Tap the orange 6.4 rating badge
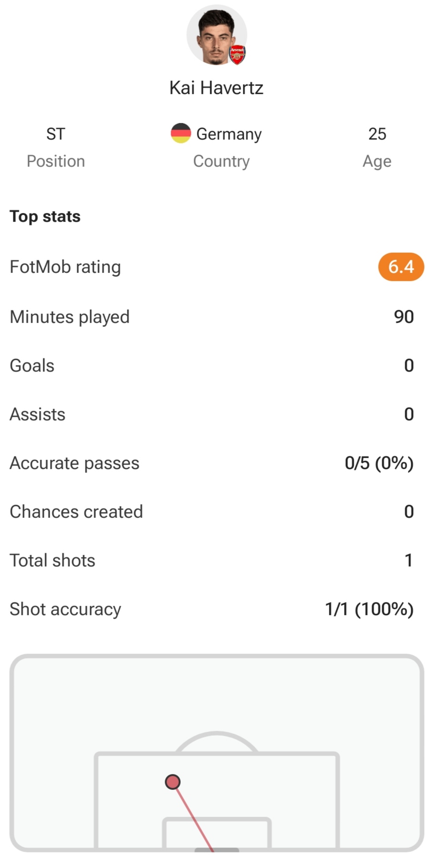This screenshot has height=868, width=431. pos(401,267)
